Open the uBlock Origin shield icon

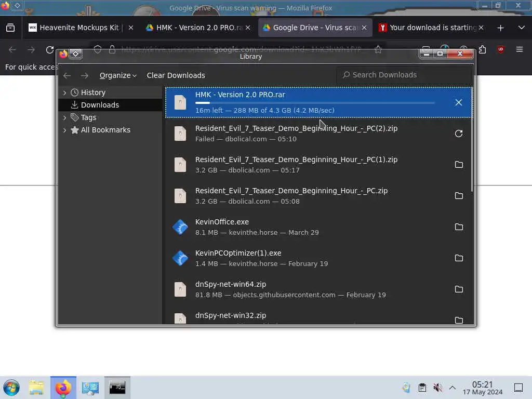coord(500,50)
